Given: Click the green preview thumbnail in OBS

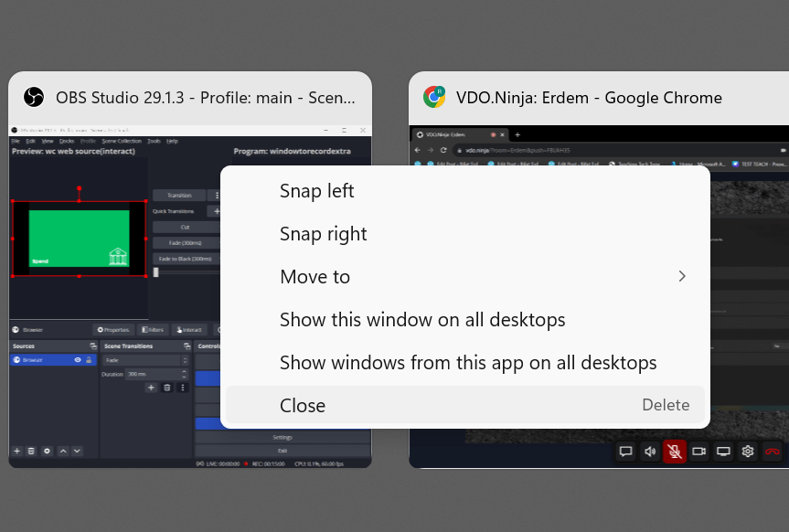Looking at the screenshot, I should [79, 239].
